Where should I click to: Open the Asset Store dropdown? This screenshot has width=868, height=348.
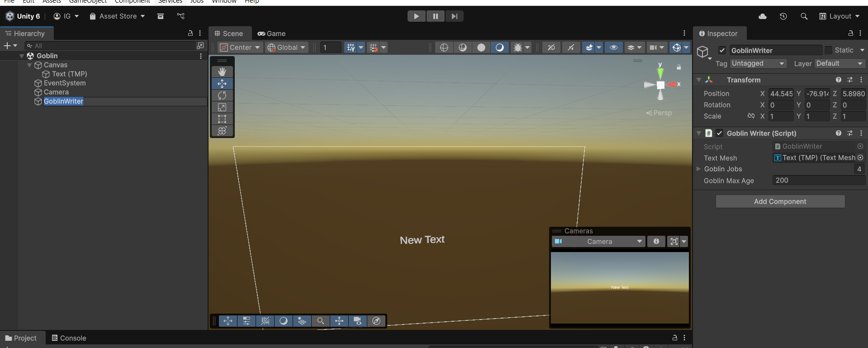tap(118, 16)
